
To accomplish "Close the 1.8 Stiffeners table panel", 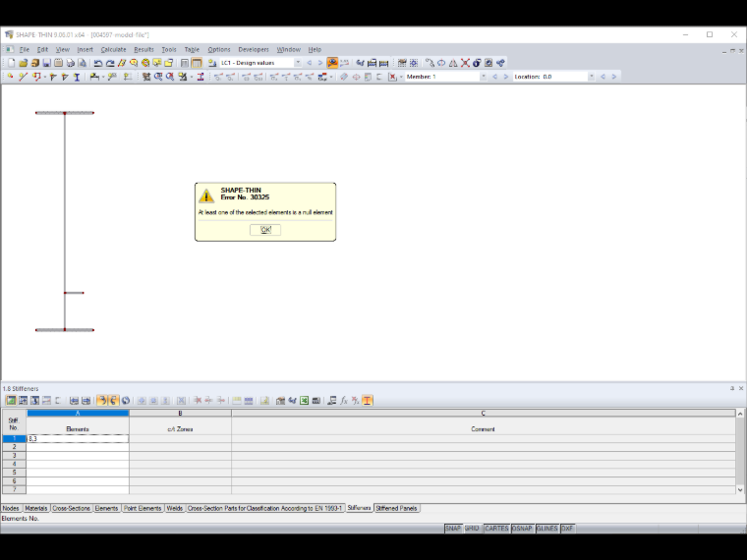I will (741, 388).
